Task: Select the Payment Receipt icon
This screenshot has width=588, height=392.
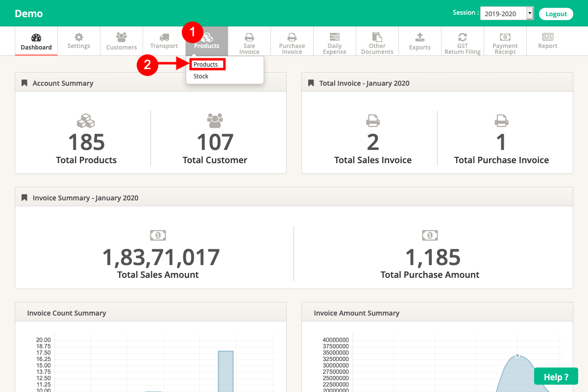Action: [505, 37]
